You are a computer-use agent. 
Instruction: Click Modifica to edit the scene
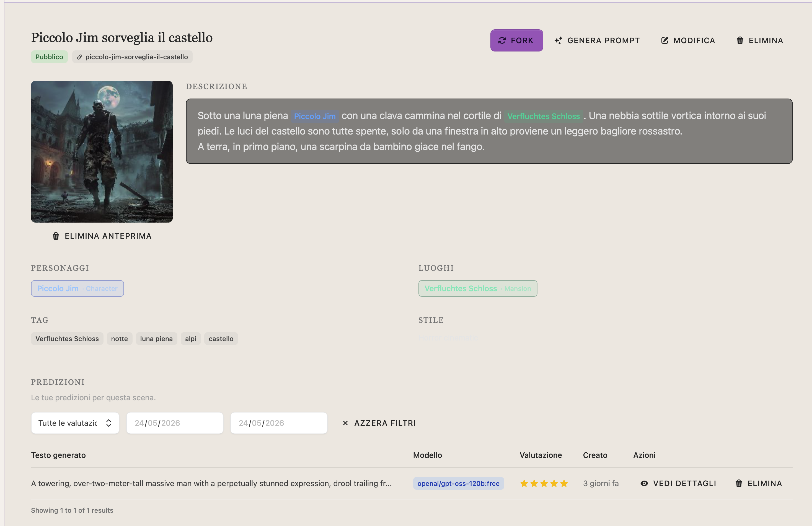pos(688,40)
